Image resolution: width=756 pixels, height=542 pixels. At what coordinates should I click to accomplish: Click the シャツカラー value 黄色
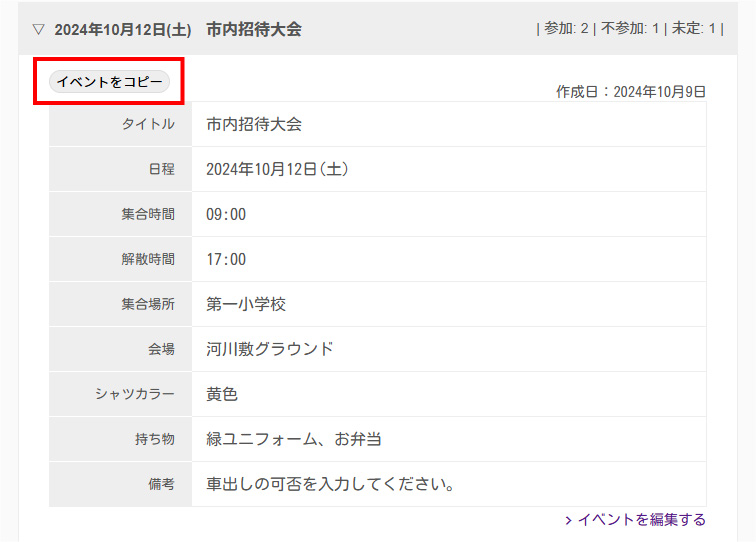pyautogui.click(x=222, y=394)
